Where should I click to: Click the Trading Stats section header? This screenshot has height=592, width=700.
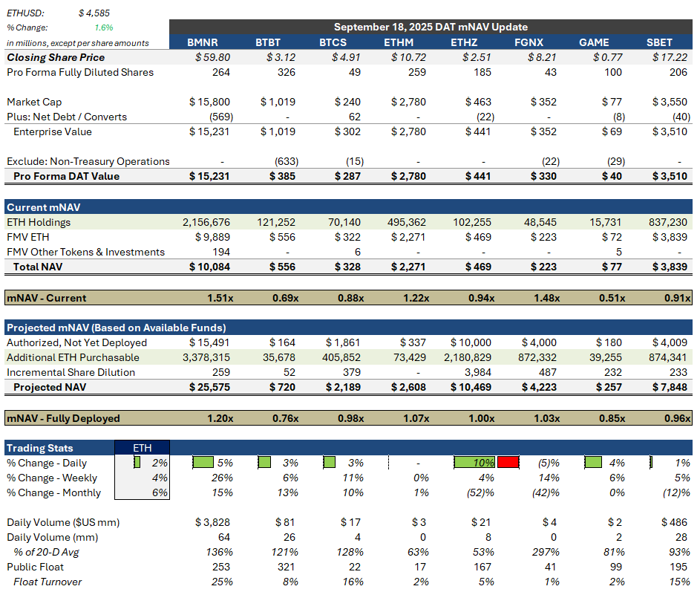(40, 448)
